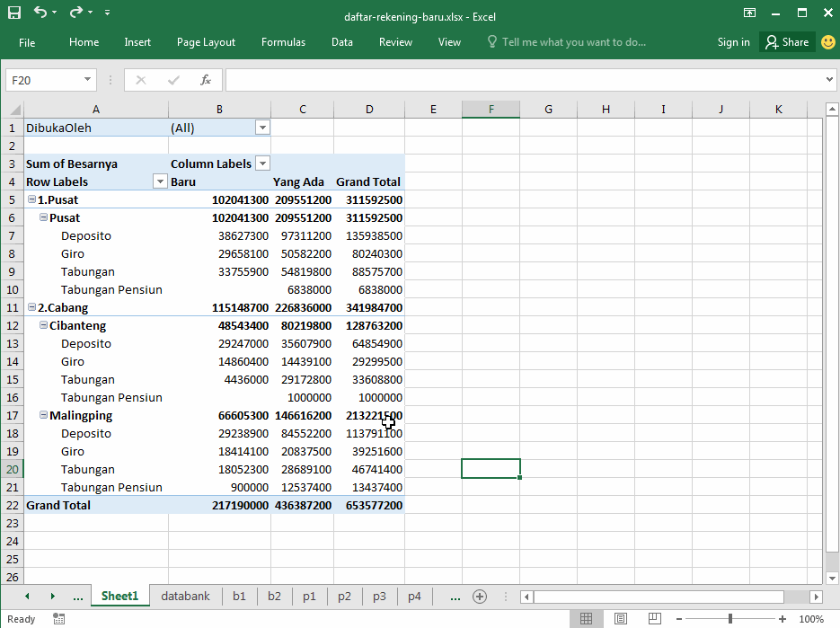Open the Column Labels filter dropdown
The height and width of the screenshot is (628, 840).
point(261,163)
